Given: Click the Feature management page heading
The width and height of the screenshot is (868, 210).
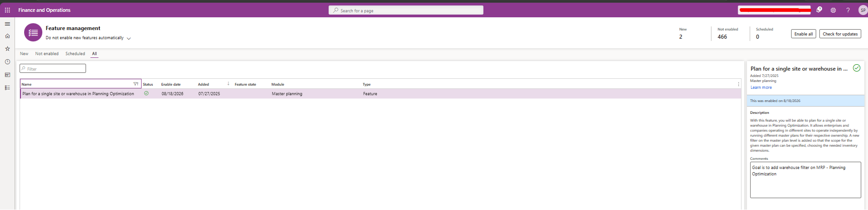Looking at the screenshot, I should click(73, 28).
